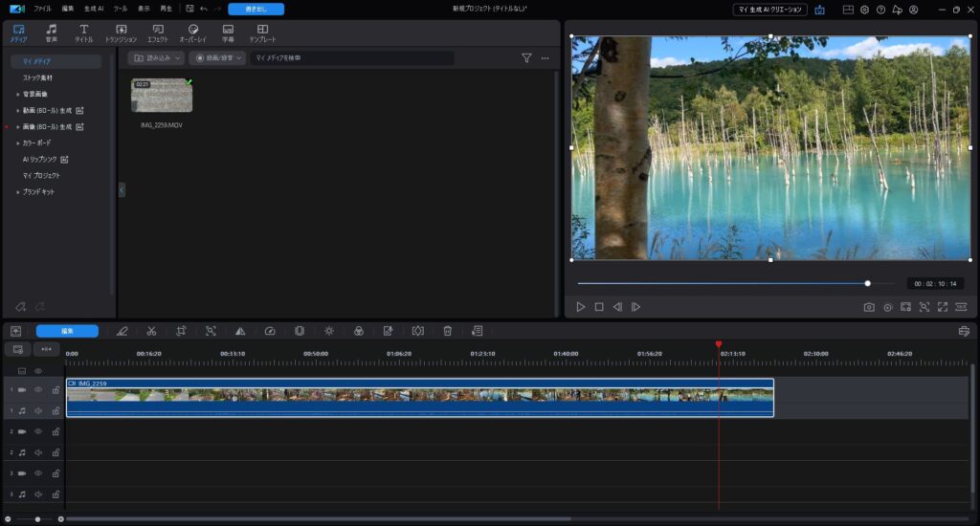Switch to the トランジション tab
This screenshot has height=526, width=980.
[121, 33]
